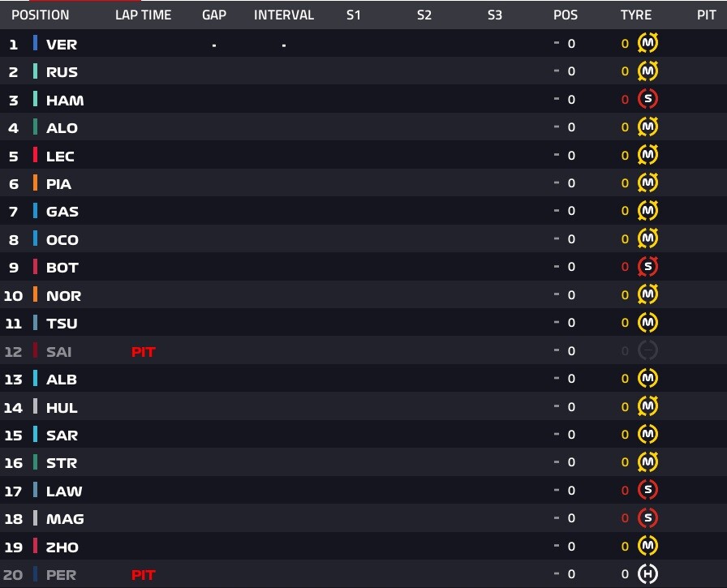
Task: Click the LAP TIME column header
Action: click(x=144, y=15)
